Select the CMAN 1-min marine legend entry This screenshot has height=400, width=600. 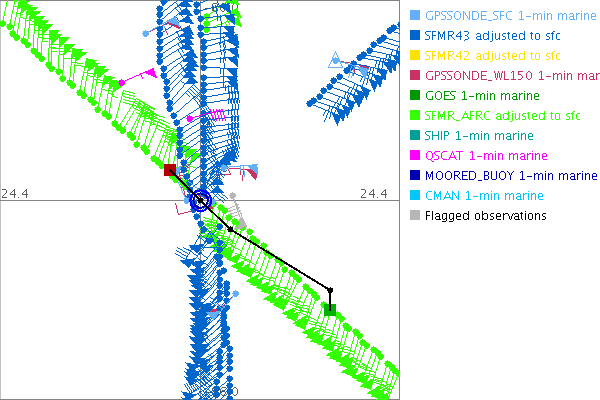(x=484, y=196)
